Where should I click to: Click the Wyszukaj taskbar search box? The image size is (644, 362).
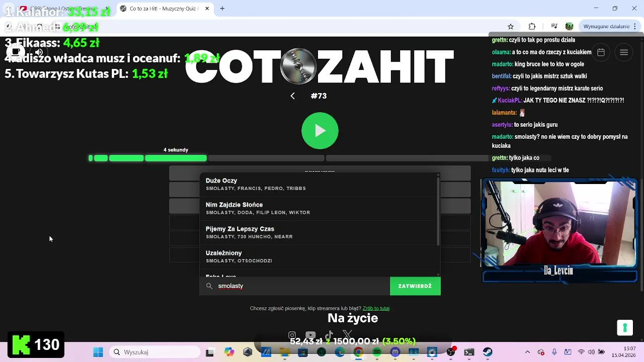coord(155,352)
